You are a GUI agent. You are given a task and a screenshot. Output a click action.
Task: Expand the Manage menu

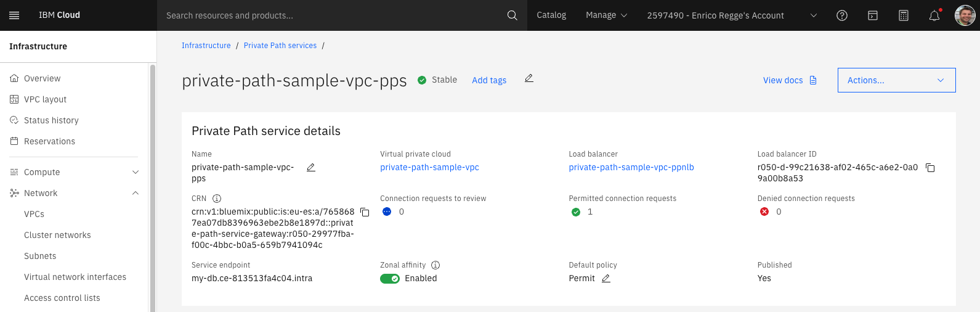click(x=606, y=15)
